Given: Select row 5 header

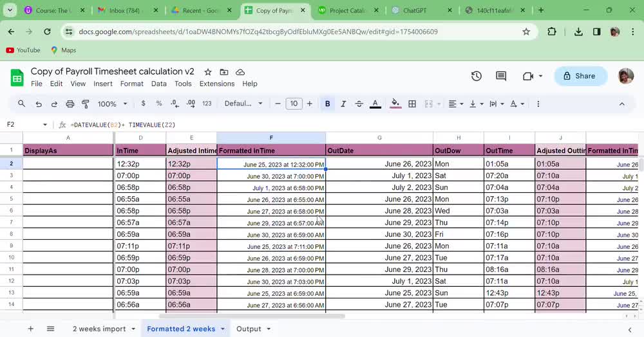Looking at the screenshot, I should coord(11,199).
